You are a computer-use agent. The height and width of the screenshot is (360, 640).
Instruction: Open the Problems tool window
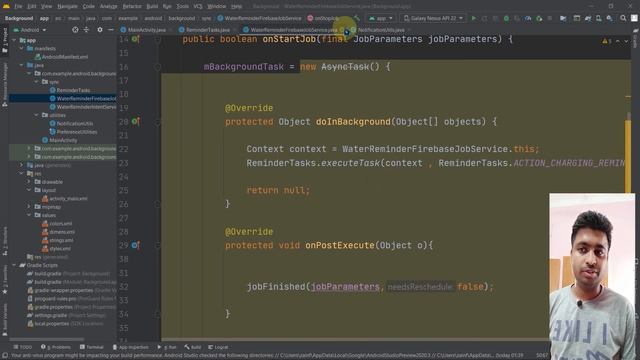coord(56,347)
